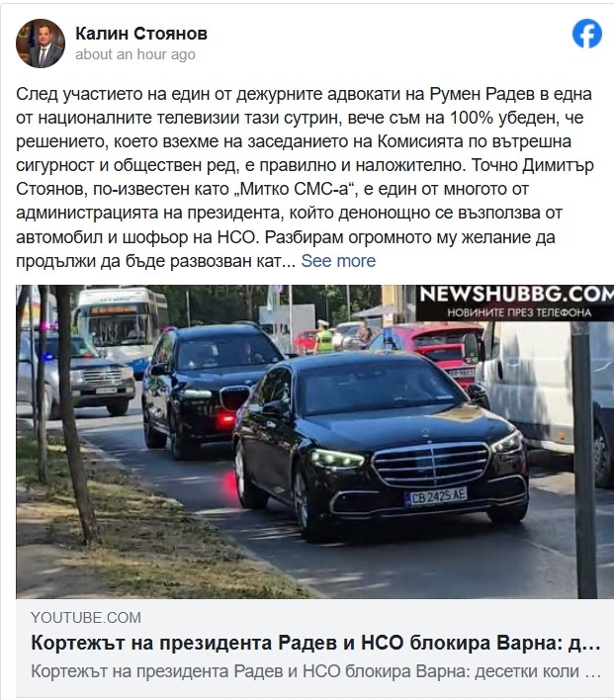
Task: Click the 'about an hour ago' timestamp
Action: coord(135,54)
